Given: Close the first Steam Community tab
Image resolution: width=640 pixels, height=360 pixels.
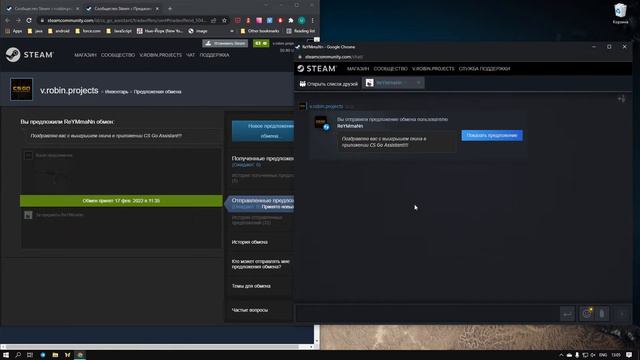Looking at the screenshot, I should click(78, 9).
